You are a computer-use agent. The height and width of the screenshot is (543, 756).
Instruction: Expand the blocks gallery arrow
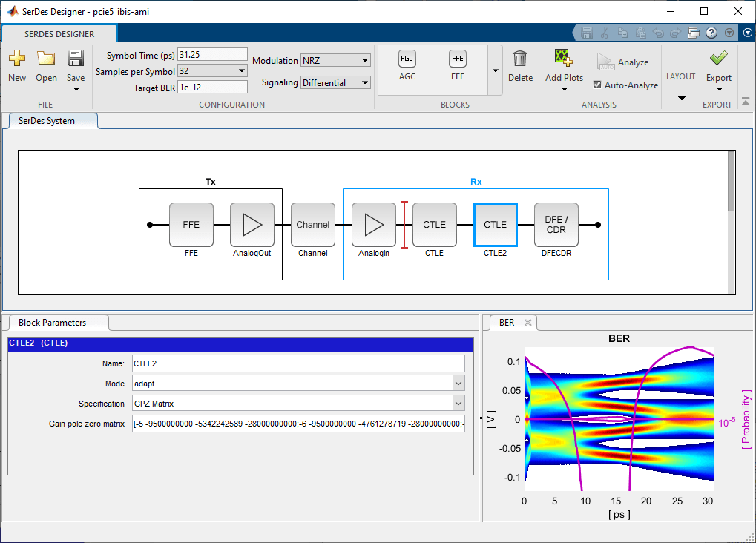[x=495, y=70]
